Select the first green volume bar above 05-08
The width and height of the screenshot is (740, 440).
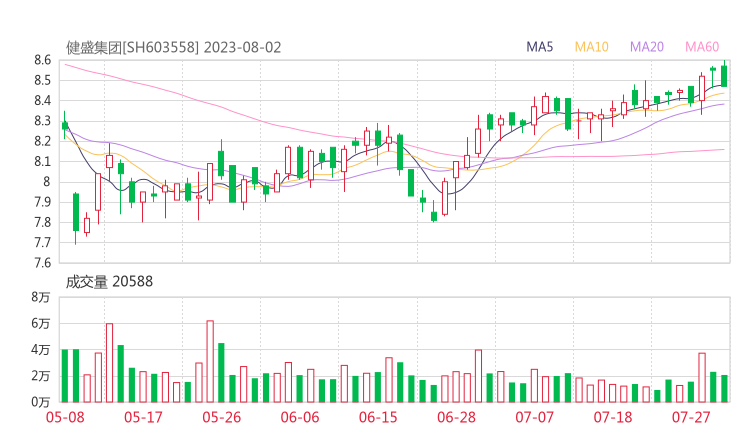tap(65, 376)
